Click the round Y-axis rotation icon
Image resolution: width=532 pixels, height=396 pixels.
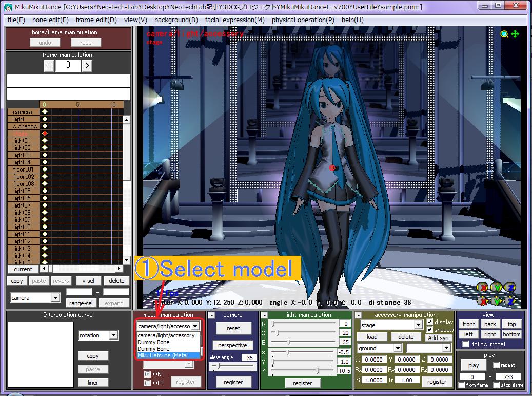pos(497,287)
